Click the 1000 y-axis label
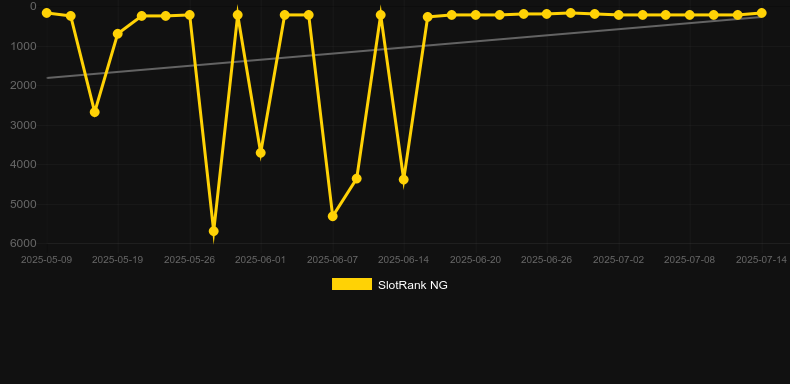Image resolution: width=790 pixels, height=384 pixels. 24,46
